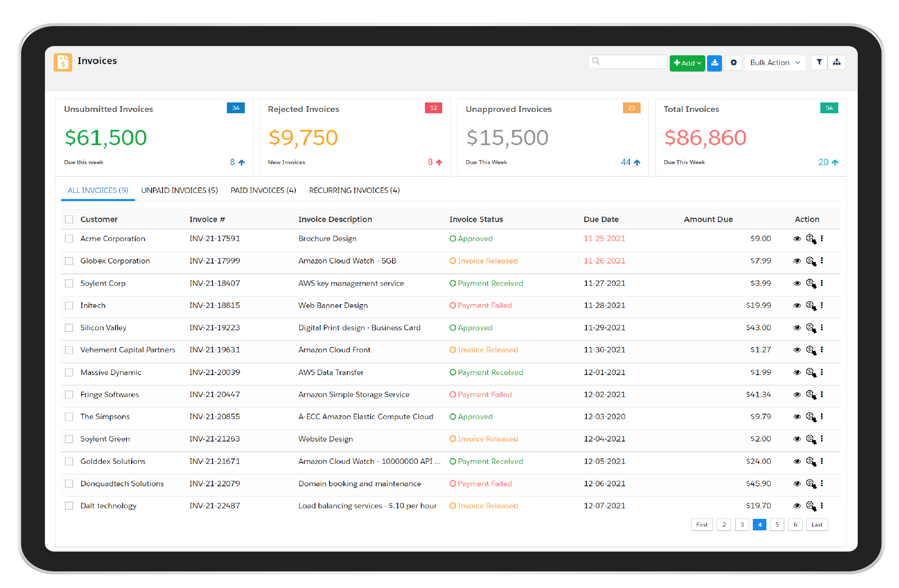The width and height of the screenshot is (899, 588).
Task: Click the search-action icon for Fringe Softwares
Action: pyautogui.click(x=811, y=395)
